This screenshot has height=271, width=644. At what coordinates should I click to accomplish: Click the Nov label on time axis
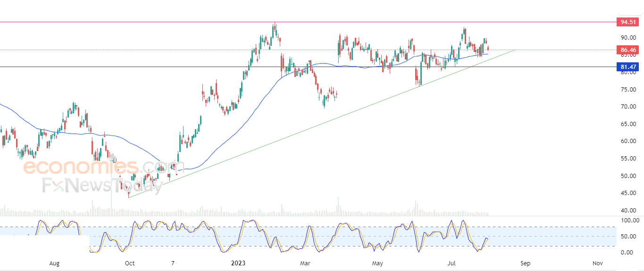[597, 263]
